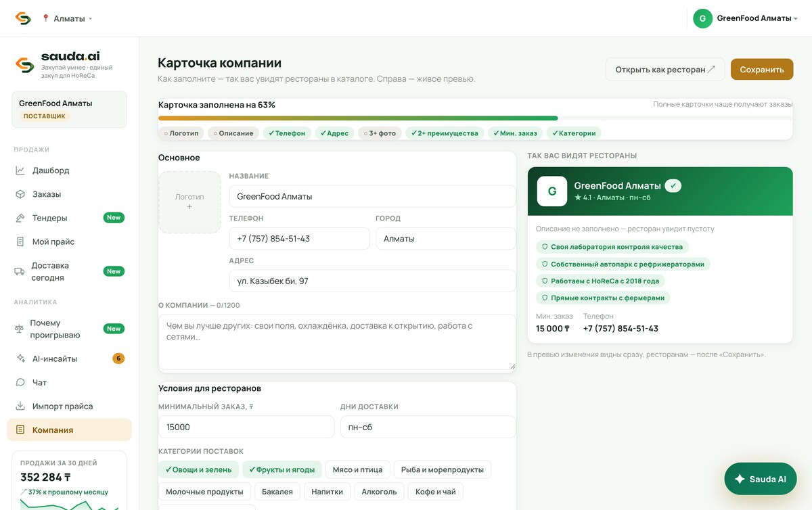Click the 3+ фото checklist chip
Image resolution: width=812 pixels, height=510 pixels.
point(380,133)
